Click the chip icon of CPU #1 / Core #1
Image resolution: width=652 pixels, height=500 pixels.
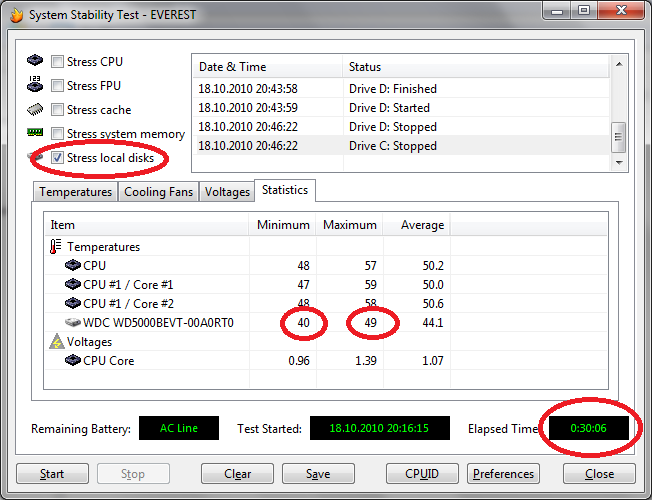pyautogui.click(x=73, y=284)
